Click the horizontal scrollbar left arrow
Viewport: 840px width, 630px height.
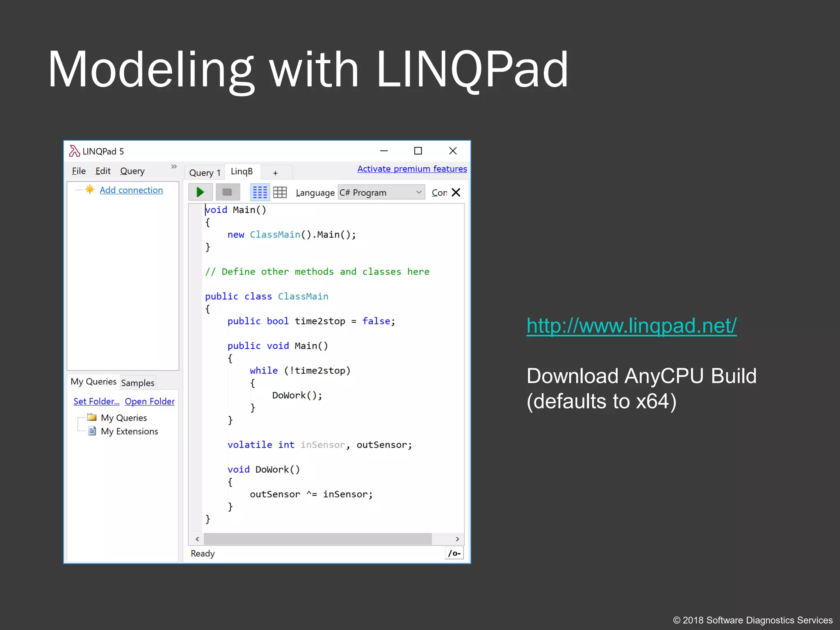click(197, 539)
